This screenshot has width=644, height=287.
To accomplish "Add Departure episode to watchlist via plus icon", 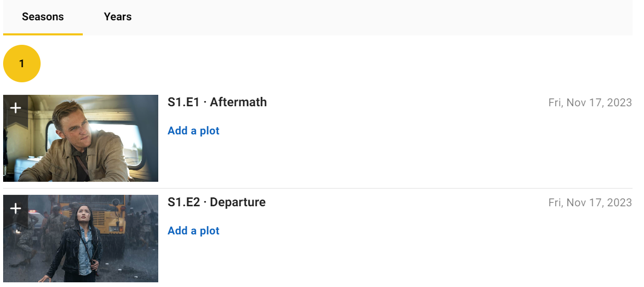I will pos(16,208).
